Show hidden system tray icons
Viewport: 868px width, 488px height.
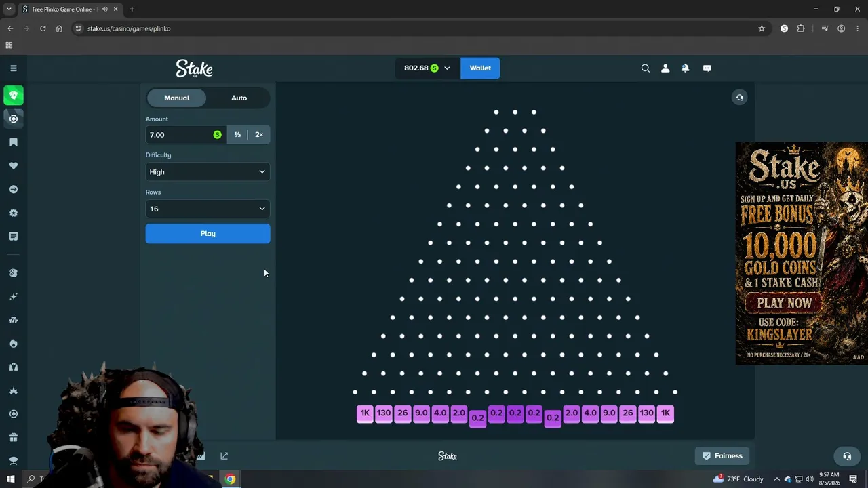point(777,479)
